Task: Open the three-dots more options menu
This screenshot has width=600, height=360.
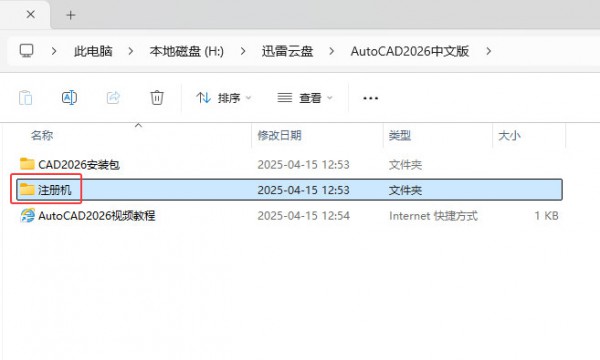Action: (370, 98)
